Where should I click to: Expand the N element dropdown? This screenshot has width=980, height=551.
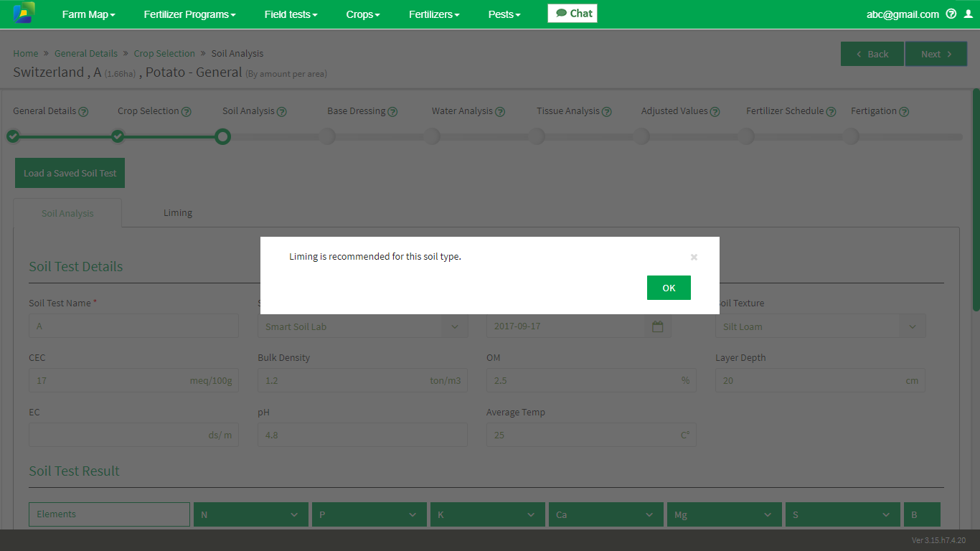[251, 514]
